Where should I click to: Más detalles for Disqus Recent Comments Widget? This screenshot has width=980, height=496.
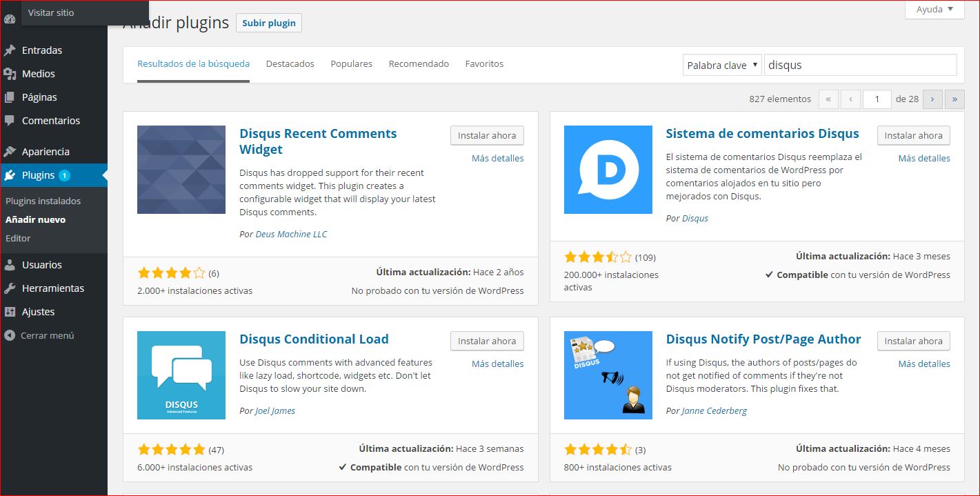pos(497,158)
